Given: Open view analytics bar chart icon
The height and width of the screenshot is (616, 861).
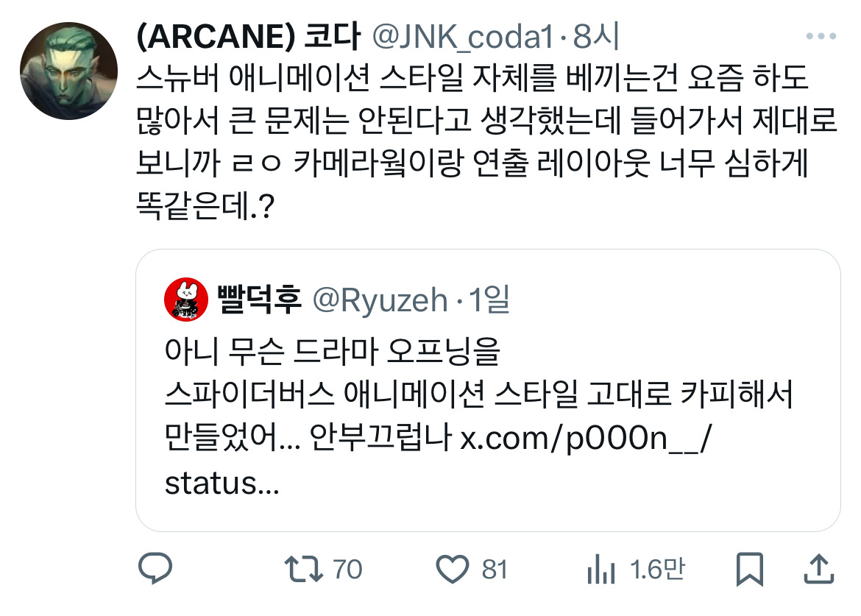Looking at the screenshot, I should pyautogui.click(x=600, y=570).
